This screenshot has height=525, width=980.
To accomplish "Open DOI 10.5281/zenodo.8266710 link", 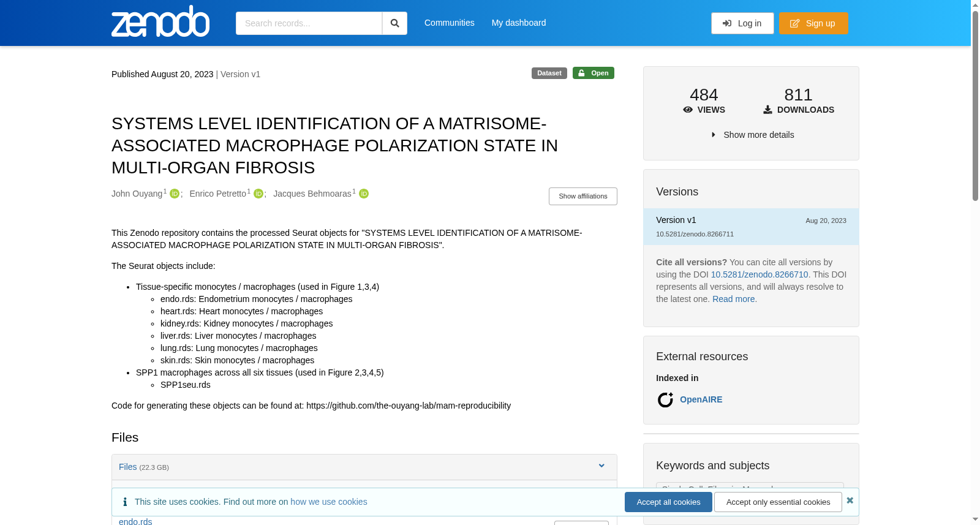I will 759,274.
